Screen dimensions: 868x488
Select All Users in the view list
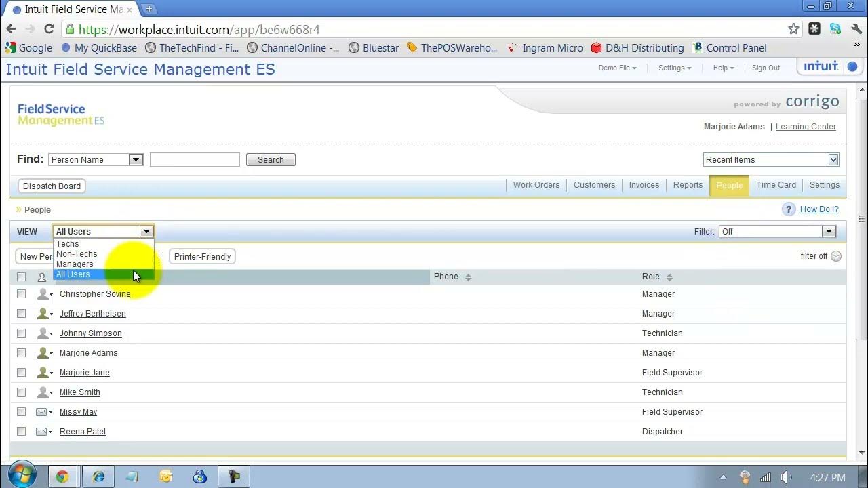pos(104,274)
